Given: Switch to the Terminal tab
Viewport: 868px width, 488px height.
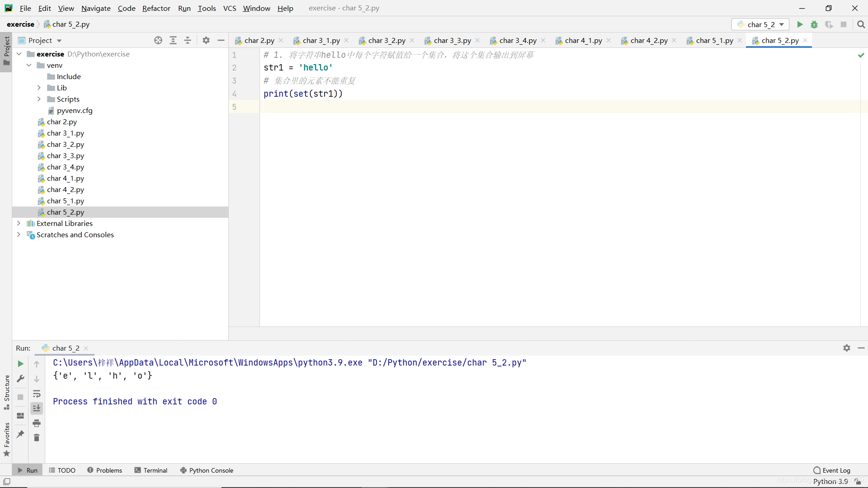Looking at the screenshot, I should click(156, 470).
